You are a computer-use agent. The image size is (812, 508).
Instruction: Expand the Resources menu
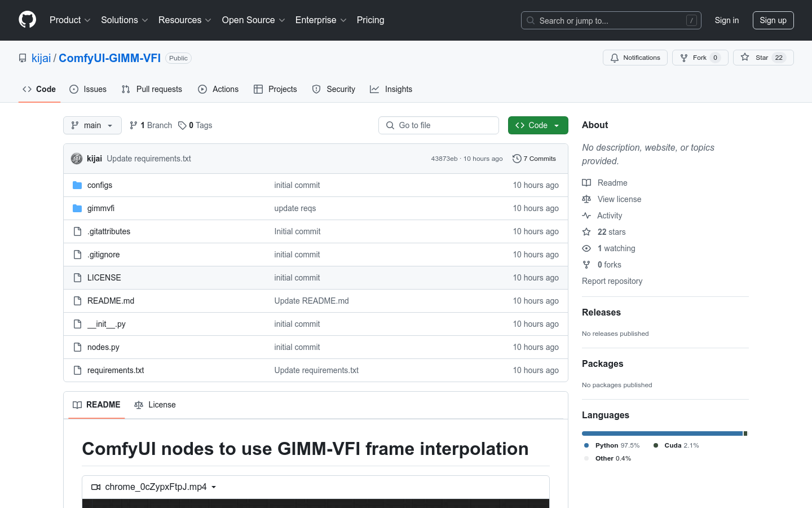click(185, 20)
